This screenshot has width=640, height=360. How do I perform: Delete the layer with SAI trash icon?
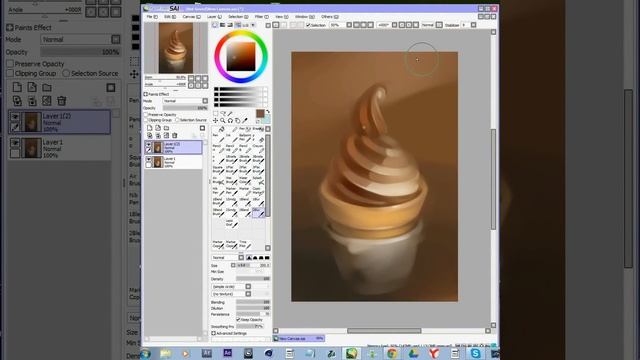point(175,136)
